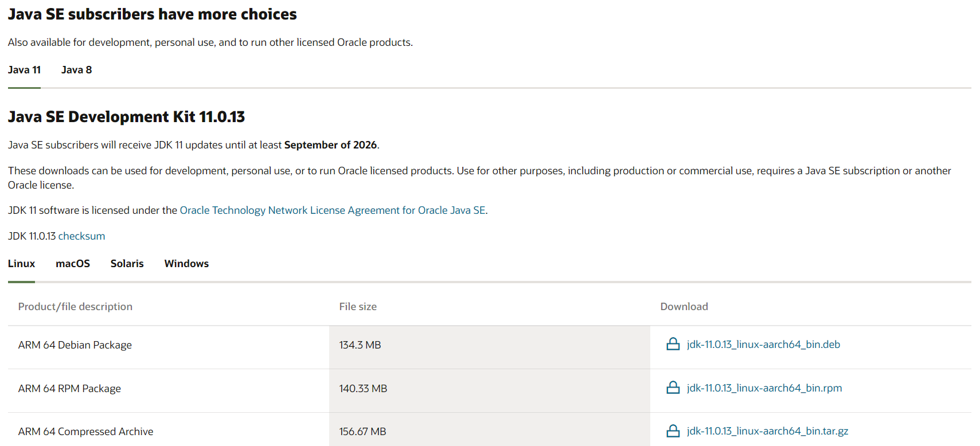This screenshot has height=446, width=980.
Task: Click the 'ARM 64 Debian Package' row label
Action: [75, 345]
